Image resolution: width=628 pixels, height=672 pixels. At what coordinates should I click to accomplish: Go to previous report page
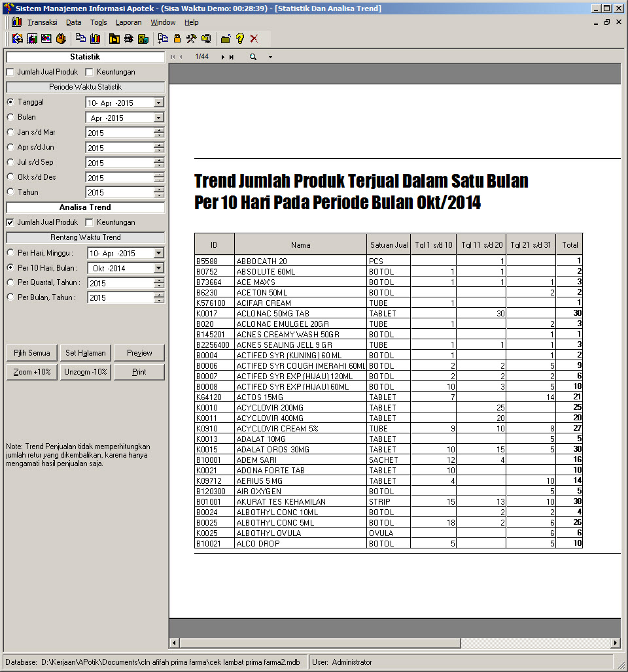pos(181,57)
